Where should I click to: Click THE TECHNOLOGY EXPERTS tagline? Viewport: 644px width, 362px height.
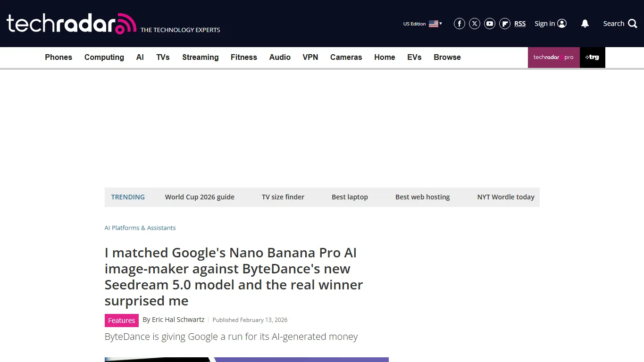[x=180, y=30]
